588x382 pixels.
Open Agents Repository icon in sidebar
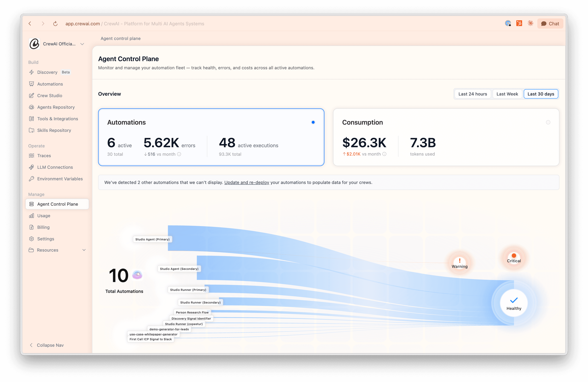[31, 107]
